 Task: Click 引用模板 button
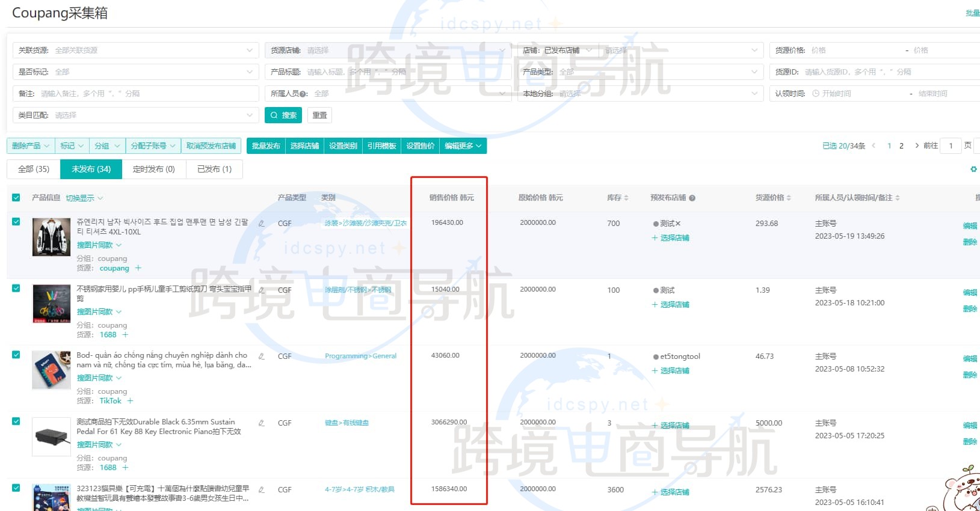[381, 146]
